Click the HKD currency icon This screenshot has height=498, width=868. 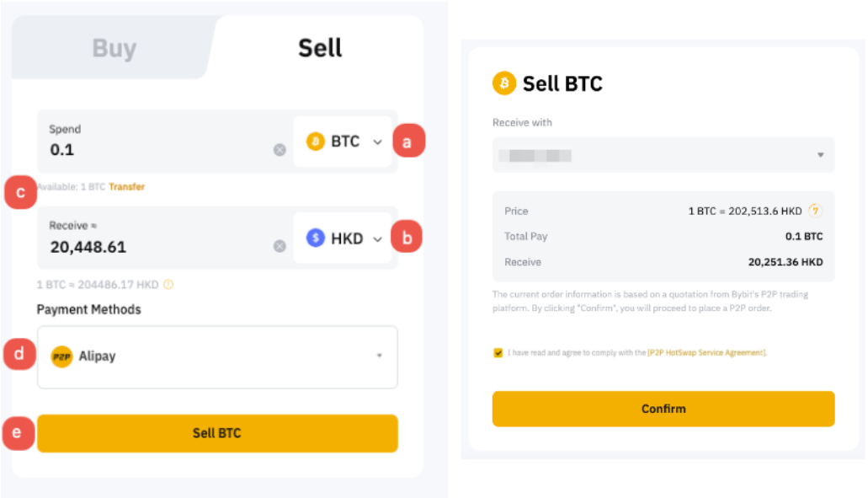[x=316, y=238]
